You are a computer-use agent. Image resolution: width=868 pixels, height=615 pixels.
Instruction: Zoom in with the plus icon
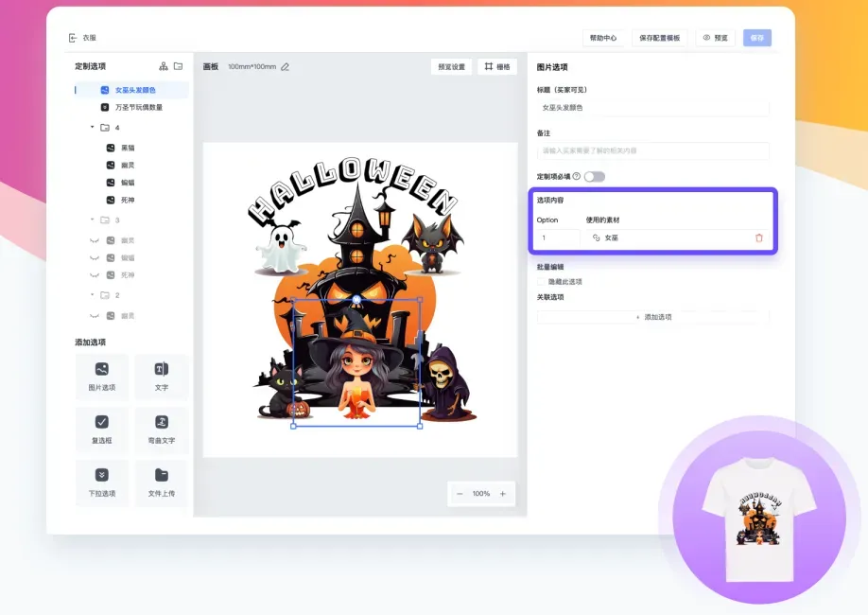point(502,494)
